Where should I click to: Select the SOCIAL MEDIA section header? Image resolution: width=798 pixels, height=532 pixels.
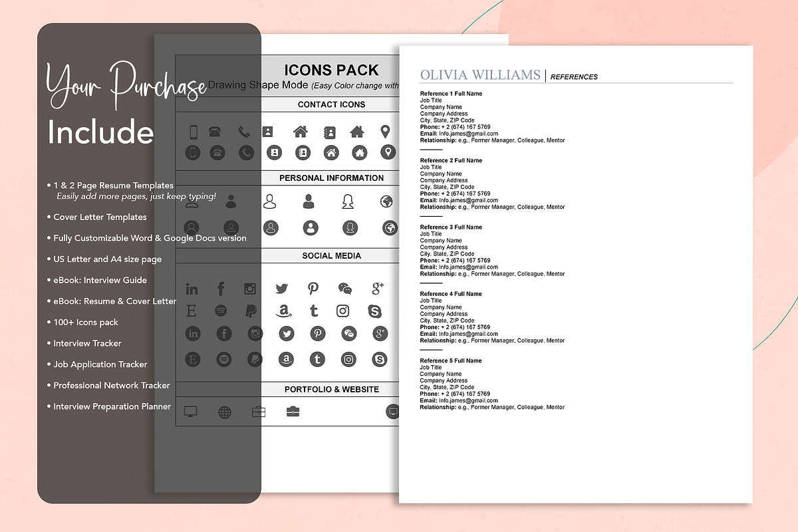tap(331, 256)
